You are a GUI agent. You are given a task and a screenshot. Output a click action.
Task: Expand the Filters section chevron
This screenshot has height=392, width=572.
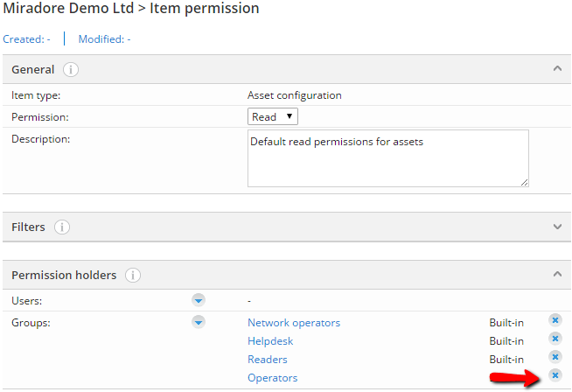coord(557,227)
